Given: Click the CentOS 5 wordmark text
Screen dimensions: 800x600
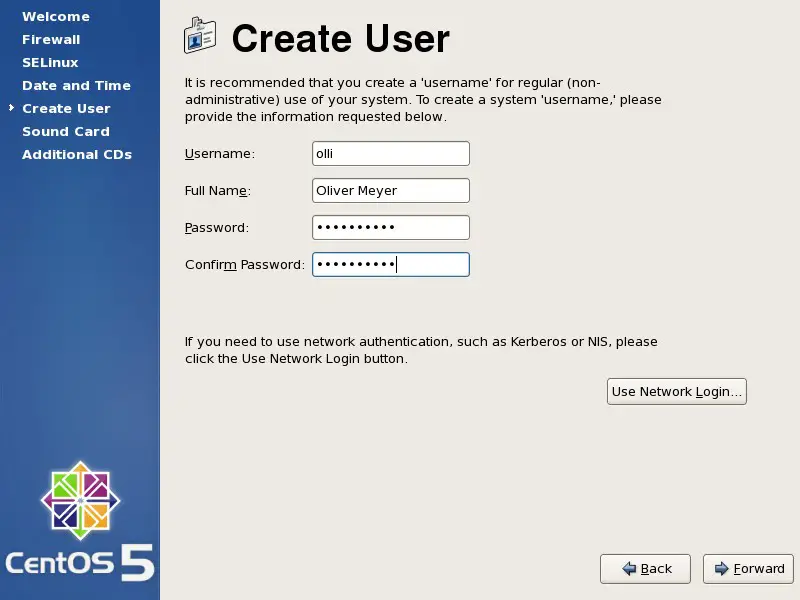Looking at the screenshot, I should coord(80,563).
